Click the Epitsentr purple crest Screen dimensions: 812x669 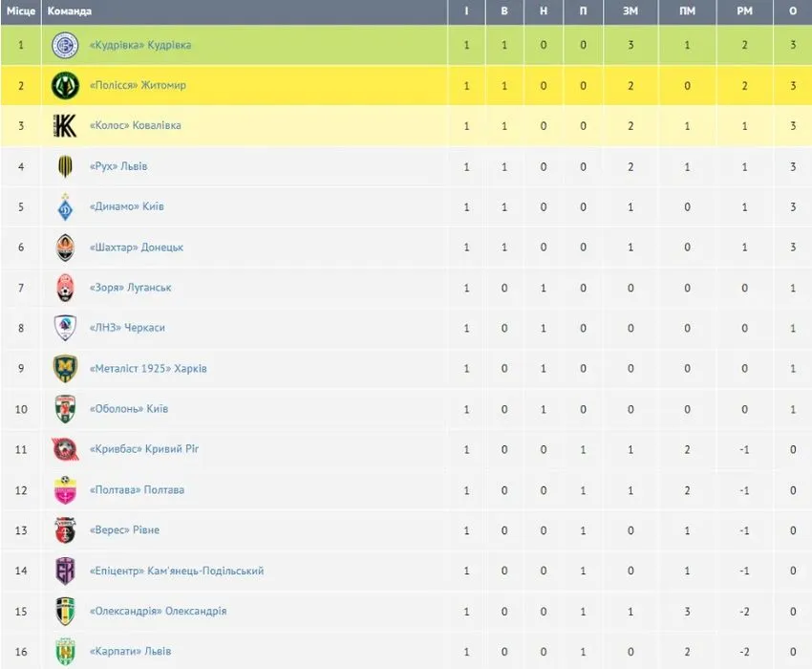pyautogui.click(x=65, y=571)
